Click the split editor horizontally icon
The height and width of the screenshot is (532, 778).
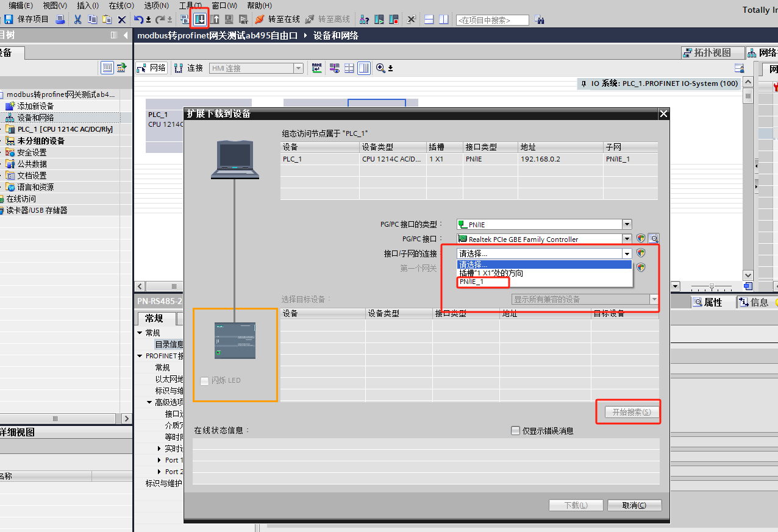point(429,20)
